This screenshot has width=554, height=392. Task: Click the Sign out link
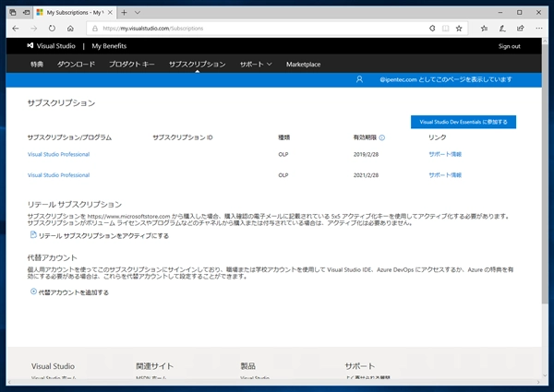pos(509,46)
